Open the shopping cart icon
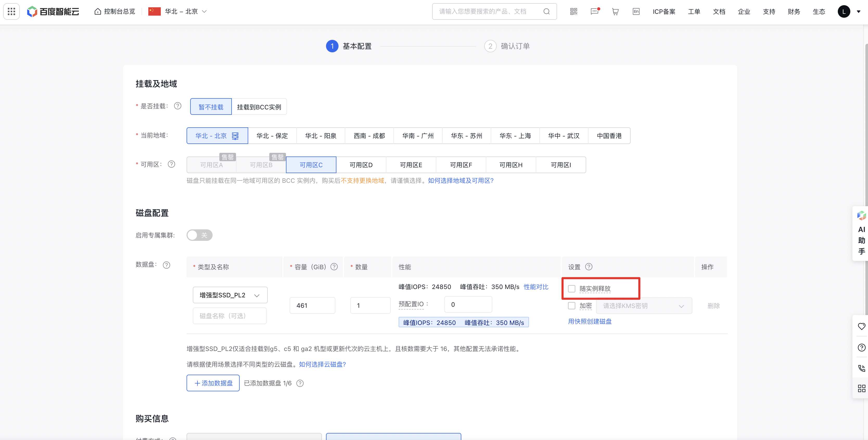The height and width of the screenshot is (440, 868). tap(615, 11)
